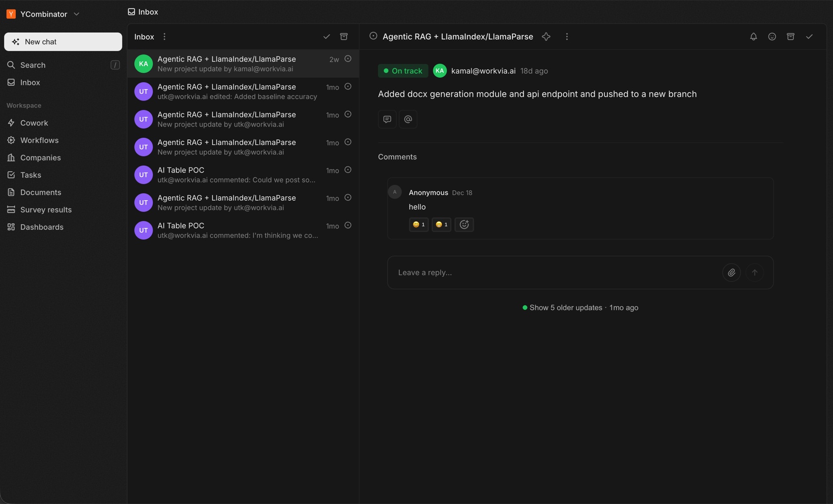Open the notification about added baseline accuracy
833x504 pixels.
point(243,91)
